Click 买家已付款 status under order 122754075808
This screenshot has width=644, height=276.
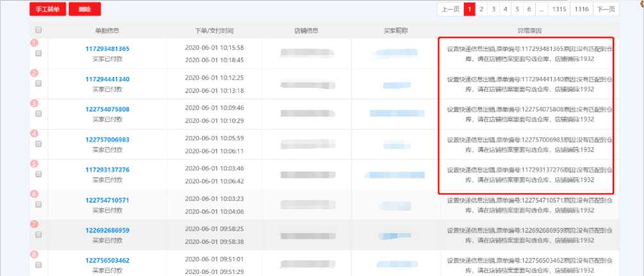107,120
